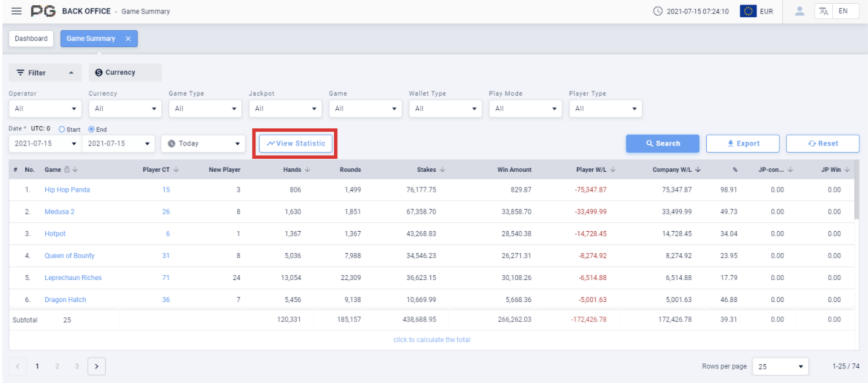This screenshot has width=868, height=383.
Task: Expand the Game Type dropdown
Action: pyautogui.click(x=205, y=108)
